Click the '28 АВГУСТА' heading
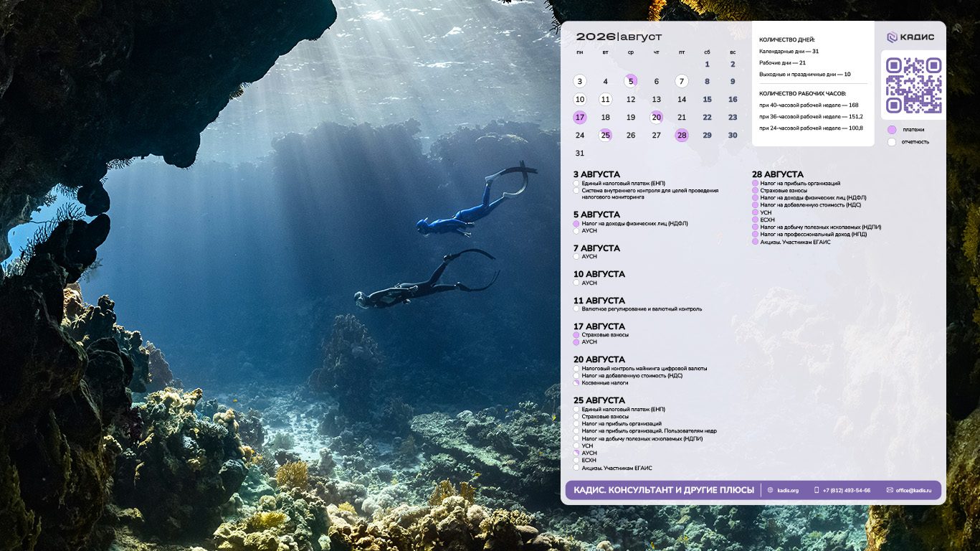 click(x=778, y=174)
